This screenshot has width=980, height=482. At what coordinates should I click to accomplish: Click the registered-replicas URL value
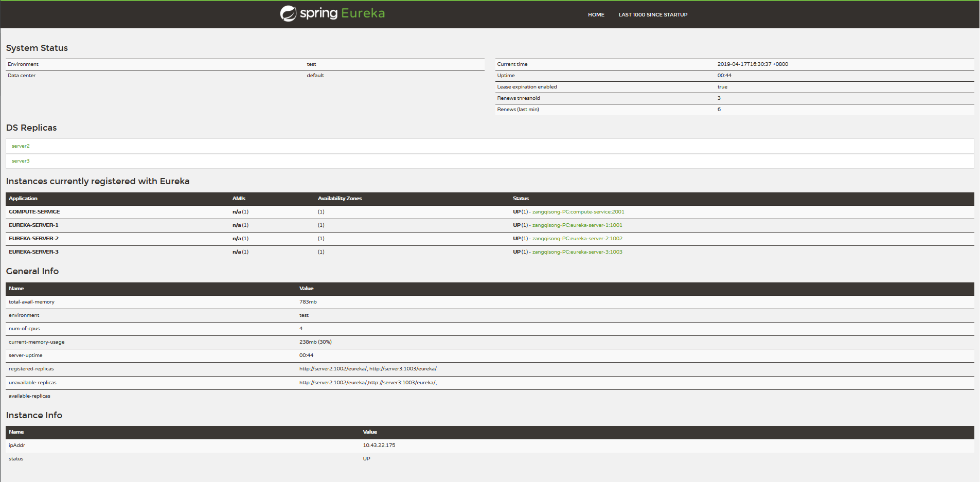click(368, 369)
